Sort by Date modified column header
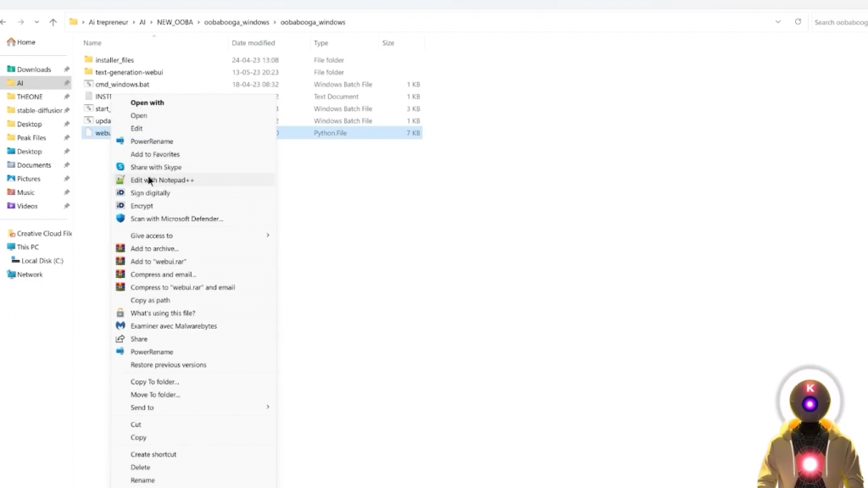The height and width of the screenshot is (488, 868). (253, 42)
